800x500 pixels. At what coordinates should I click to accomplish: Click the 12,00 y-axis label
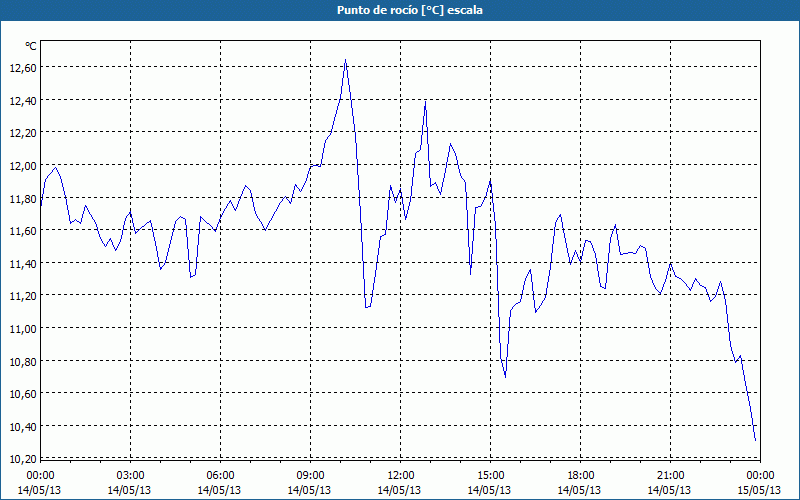click(x=22, y=166)
